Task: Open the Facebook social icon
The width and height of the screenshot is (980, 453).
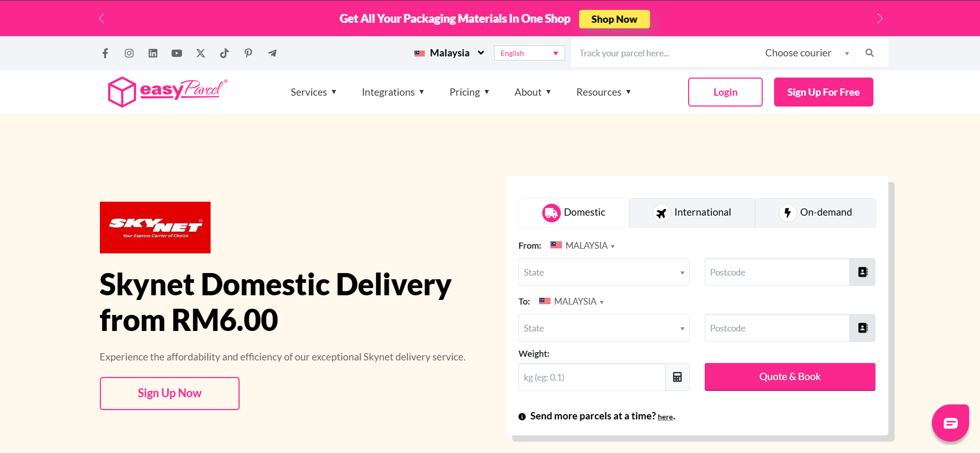Action: point(105,53)
